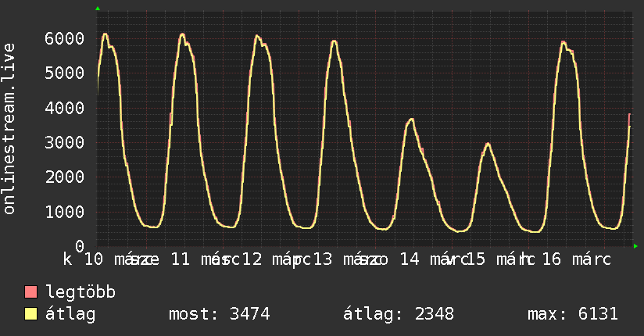Click the pink legtöbb legend swatch

30,291
